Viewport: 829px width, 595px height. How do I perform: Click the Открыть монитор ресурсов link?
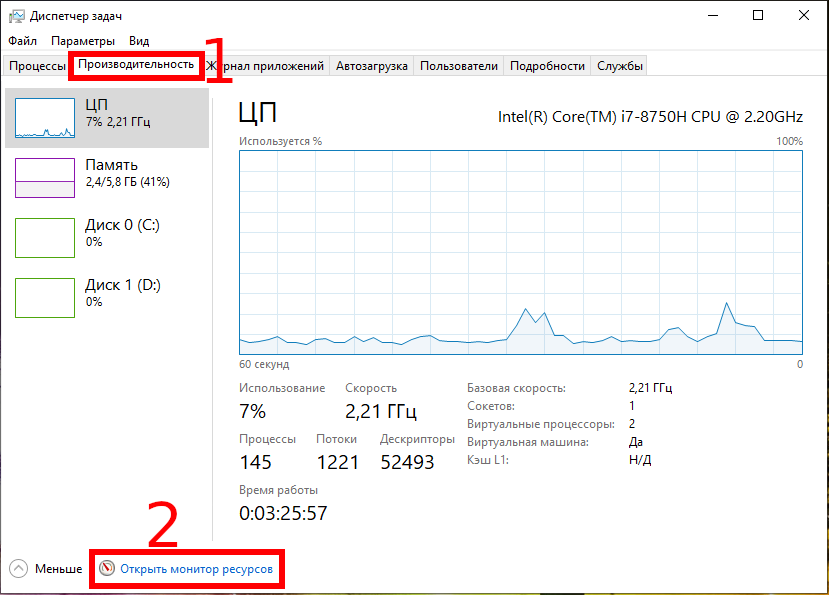(196, 569)
